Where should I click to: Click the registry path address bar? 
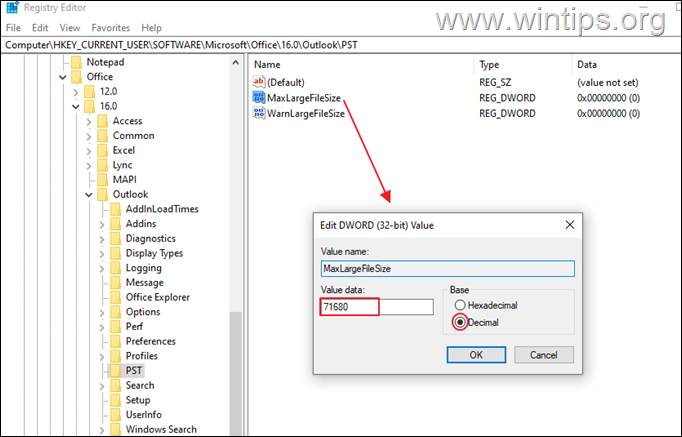341,45
